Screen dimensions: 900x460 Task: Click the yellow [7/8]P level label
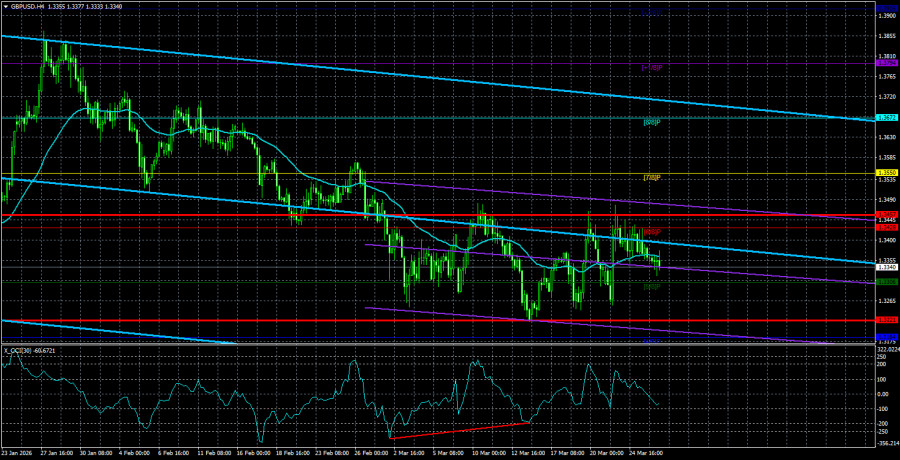[x=652, y=178]
